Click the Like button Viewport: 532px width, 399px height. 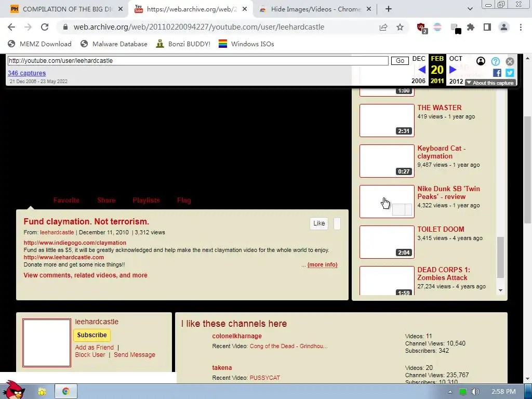point(319,223)
